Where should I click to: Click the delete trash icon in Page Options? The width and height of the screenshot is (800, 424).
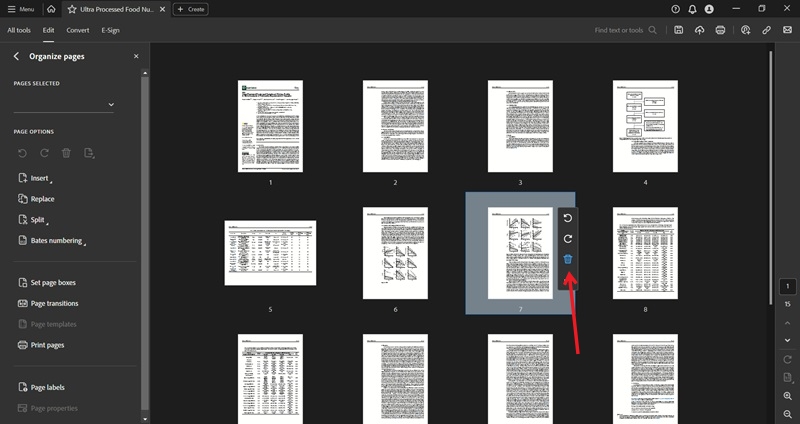[x=66, y=153]
